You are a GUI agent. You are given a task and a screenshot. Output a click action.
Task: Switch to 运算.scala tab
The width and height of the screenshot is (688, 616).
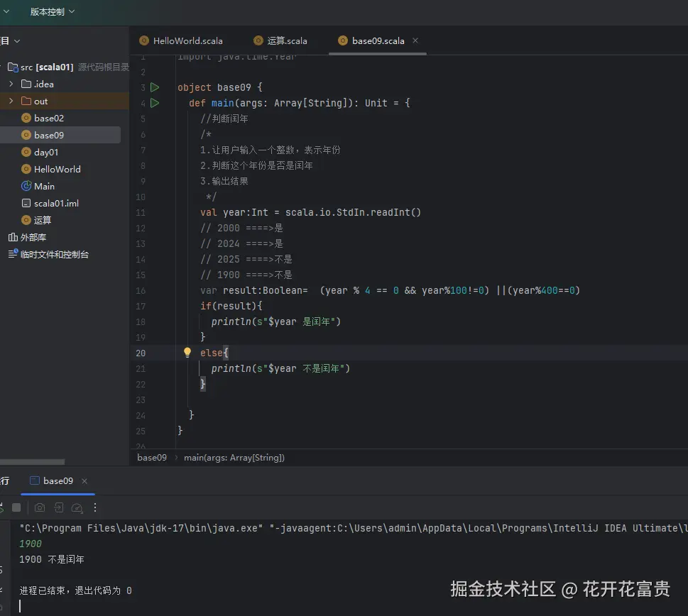point(280,40)
